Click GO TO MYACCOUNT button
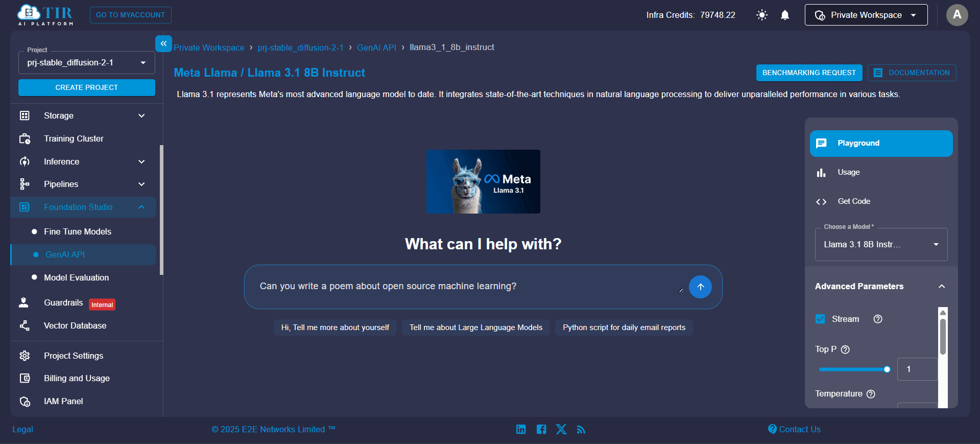 point(130,15)
